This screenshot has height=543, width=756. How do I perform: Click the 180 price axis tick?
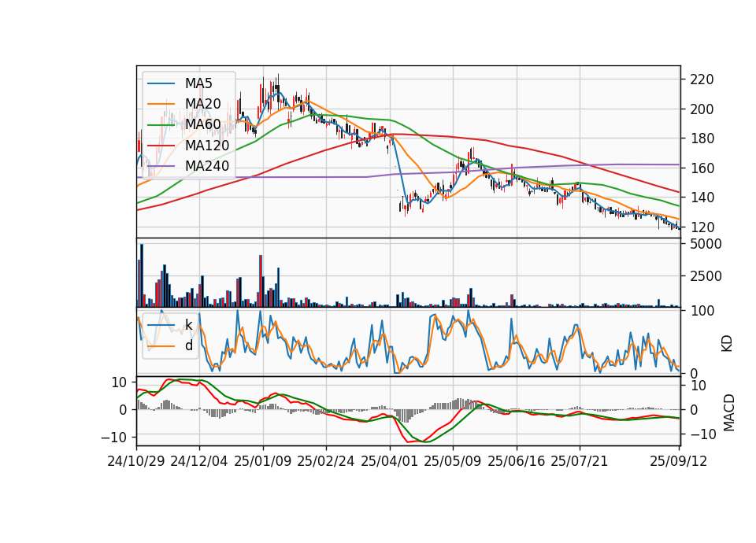point(702,139)
